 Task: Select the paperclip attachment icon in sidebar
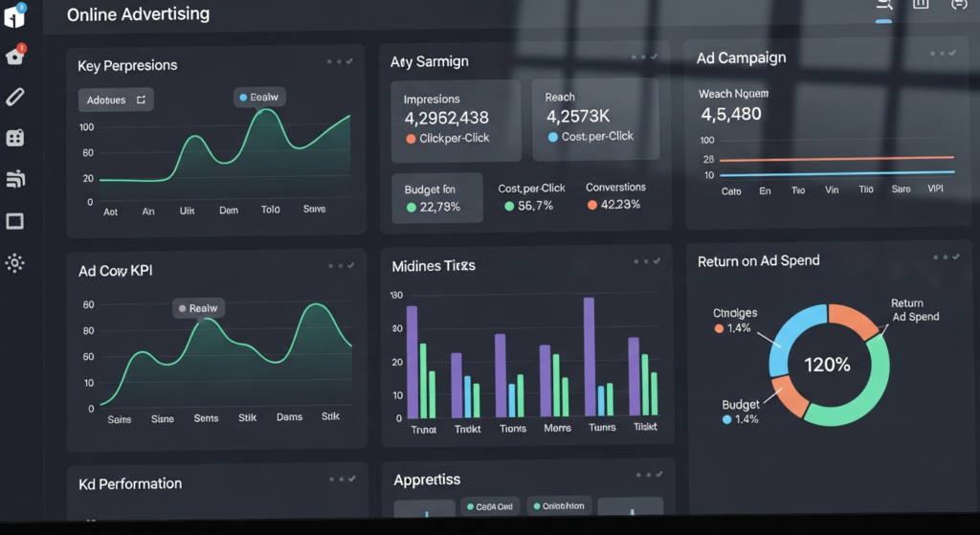tap(14, 97)
